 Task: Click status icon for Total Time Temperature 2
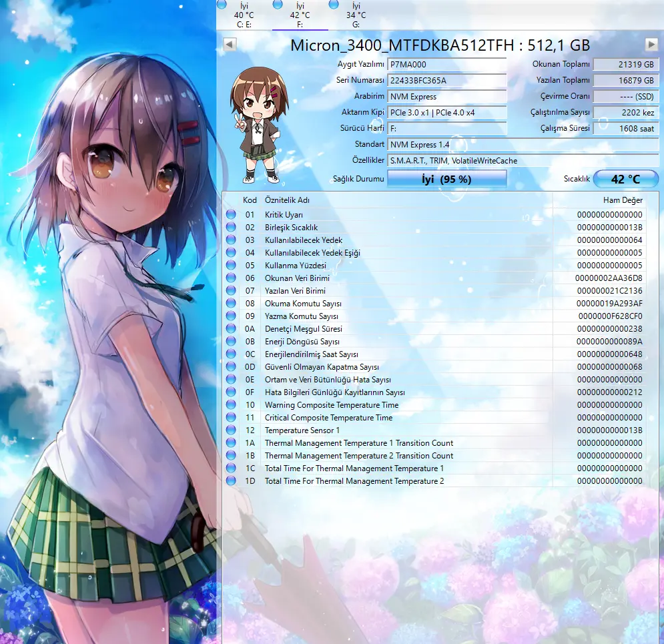pyautogui.click(x=231, y=481)
